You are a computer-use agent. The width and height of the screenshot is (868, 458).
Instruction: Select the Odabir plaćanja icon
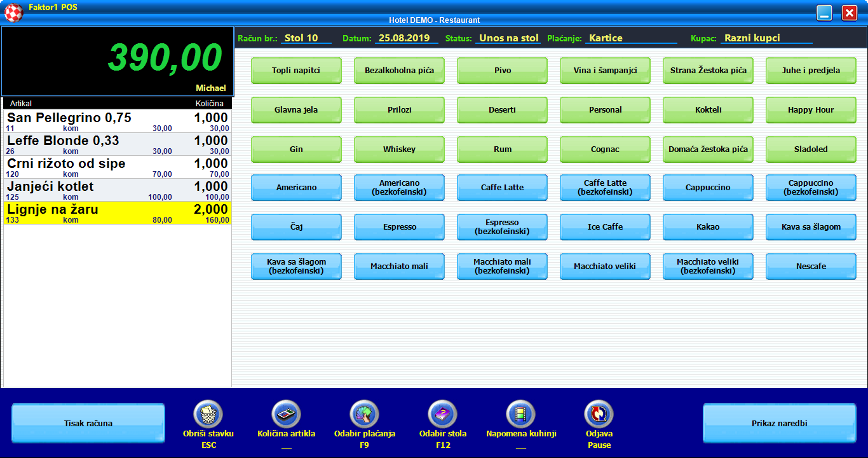coord(364,414)
